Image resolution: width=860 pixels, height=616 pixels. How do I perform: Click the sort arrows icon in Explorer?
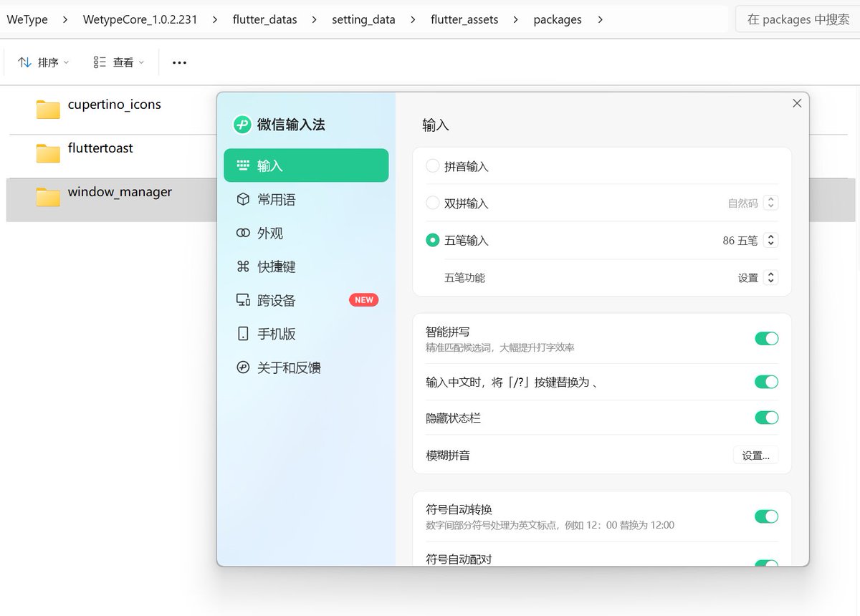pyautogui.click(x=24, y=62)
